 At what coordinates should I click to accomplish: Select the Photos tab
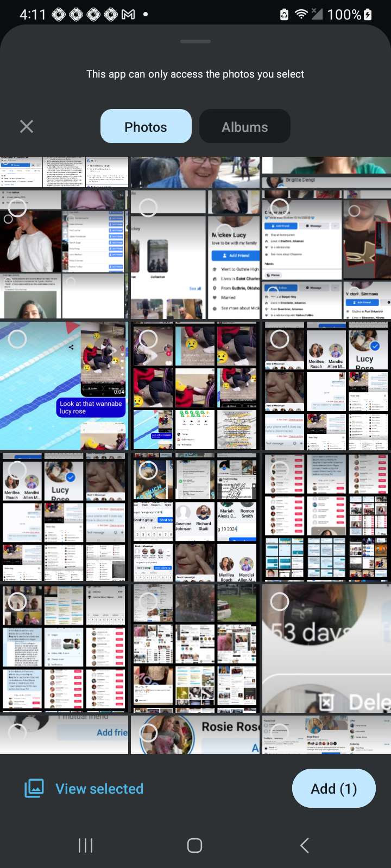146,127
